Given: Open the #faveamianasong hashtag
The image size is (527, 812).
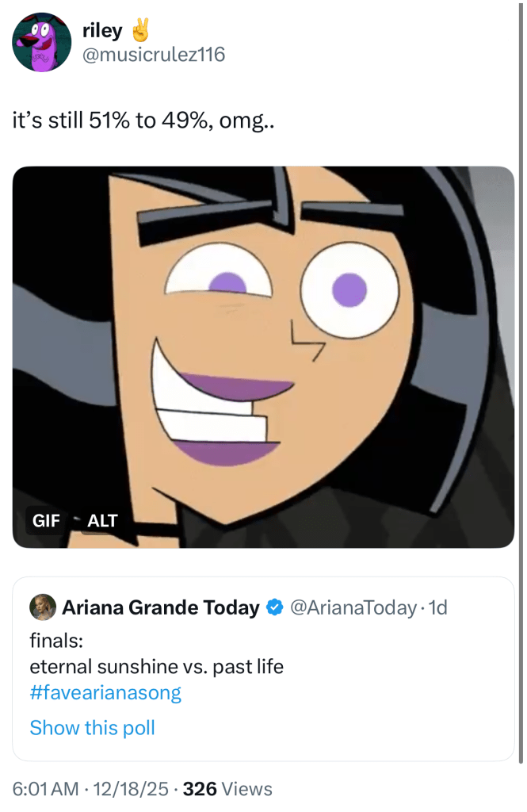Looking at the screenshot, I should coord(105,692).
